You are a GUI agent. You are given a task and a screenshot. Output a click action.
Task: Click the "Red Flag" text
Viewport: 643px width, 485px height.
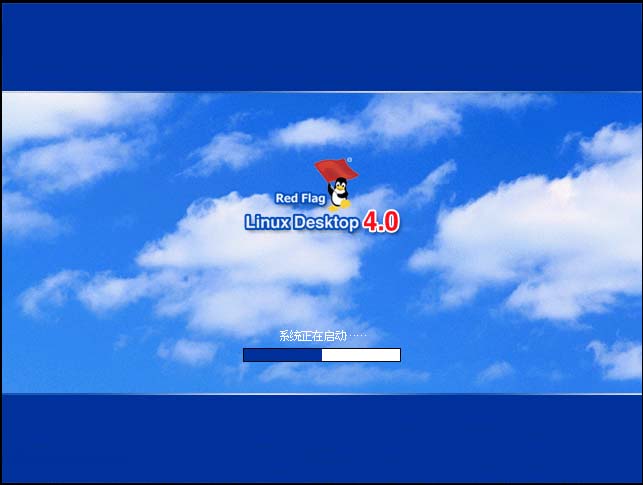pyautogui.click(x=300, y=198)
